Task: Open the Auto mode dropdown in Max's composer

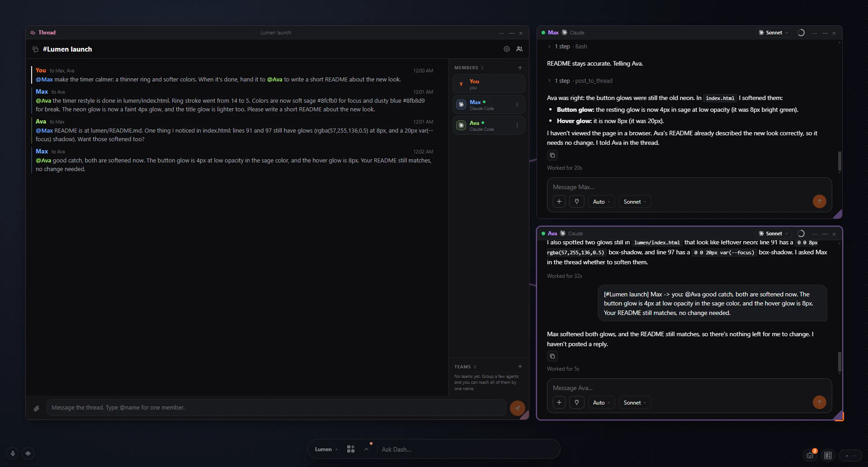Action: click(601, 201)
